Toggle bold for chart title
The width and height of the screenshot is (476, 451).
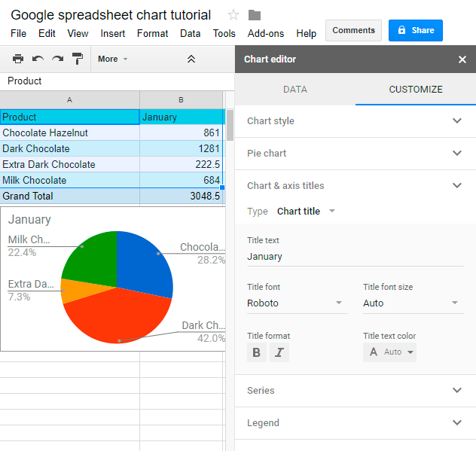[x=257, y=352]
